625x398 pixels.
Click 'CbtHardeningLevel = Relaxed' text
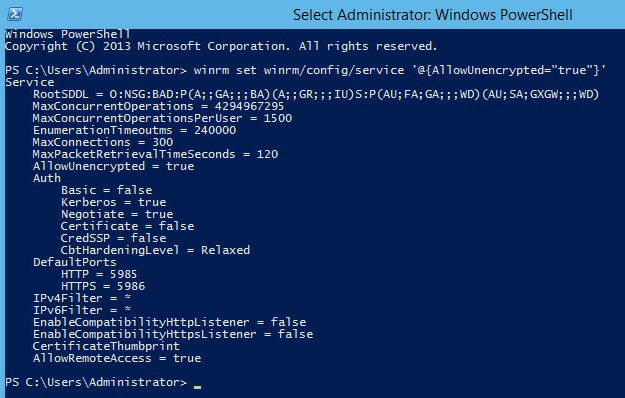pos(155,250)
